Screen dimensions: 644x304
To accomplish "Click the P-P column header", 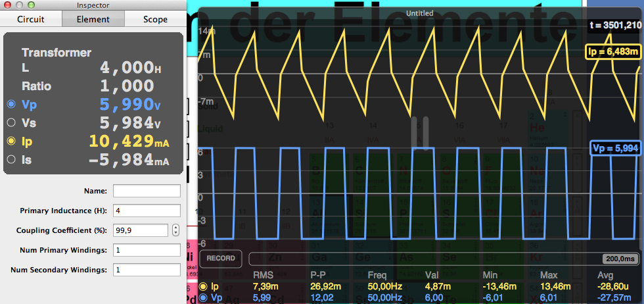I will pyautogui.click(x=318, y=275).
